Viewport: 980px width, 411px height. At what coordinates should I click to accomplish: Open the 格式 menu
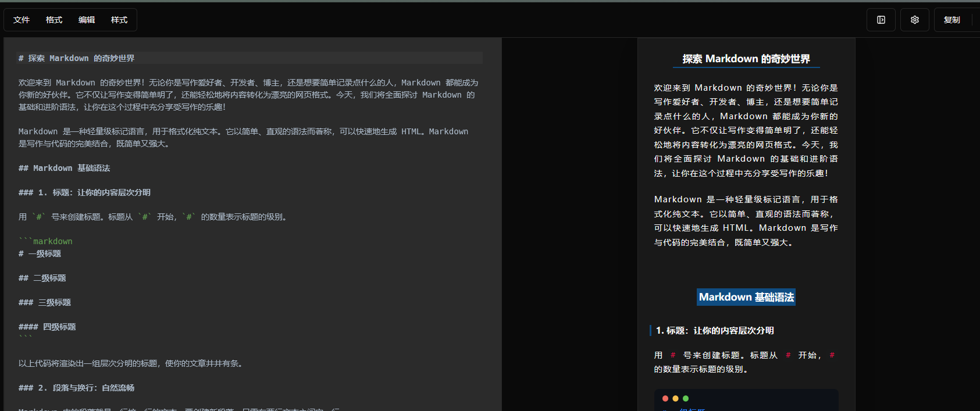click(x=54, y=20)
